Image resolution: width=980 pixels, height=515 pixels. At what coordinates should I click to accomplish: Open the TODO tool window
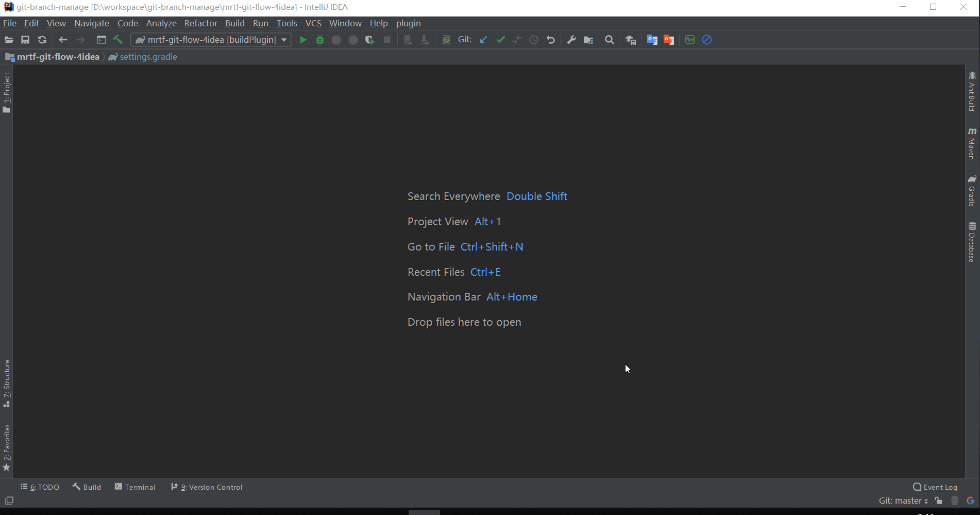(x=40, y=487)
